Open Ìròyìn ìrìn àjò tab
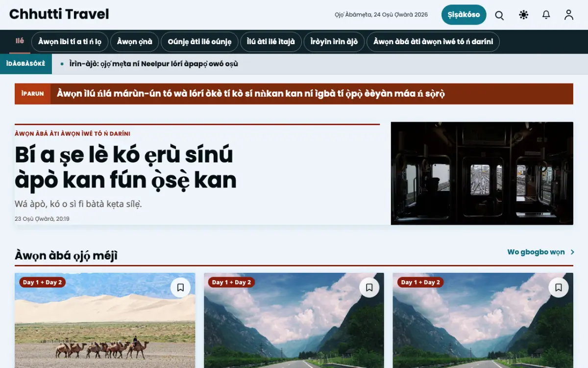588x368 pixels. (334, 42)
